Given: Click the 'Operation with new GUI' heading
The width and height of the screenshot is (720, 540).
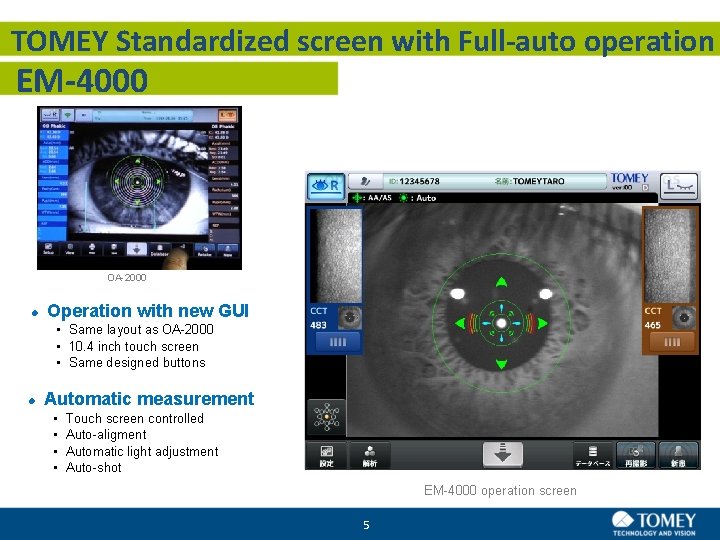Looking at the screenshot, I should [148, 311].
